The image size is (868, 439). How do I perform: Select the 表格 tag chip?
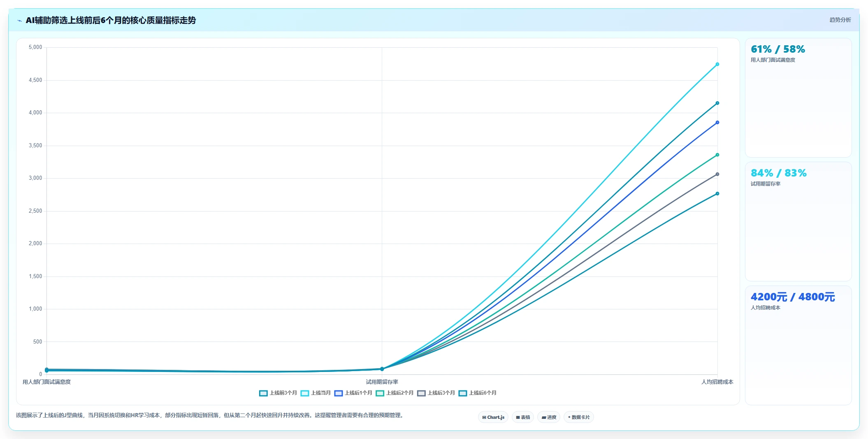[523, 417]
